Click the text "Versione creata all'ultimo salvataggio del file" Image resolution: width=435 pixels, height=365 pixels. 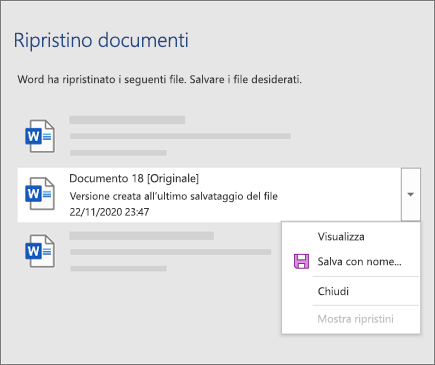[x=173, y=196]
